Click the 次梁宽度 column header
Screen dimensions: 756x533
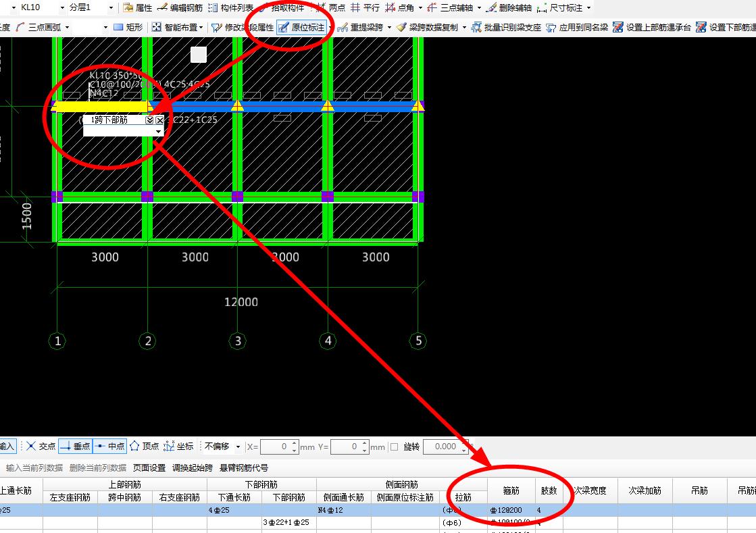point(590,490)
